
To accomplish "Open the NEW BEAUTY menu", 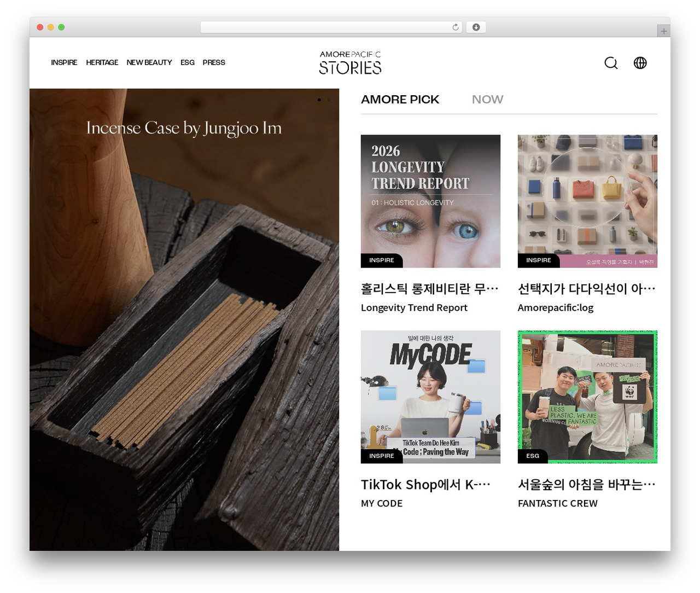I will pyautogui.click(x=149, y=62).
